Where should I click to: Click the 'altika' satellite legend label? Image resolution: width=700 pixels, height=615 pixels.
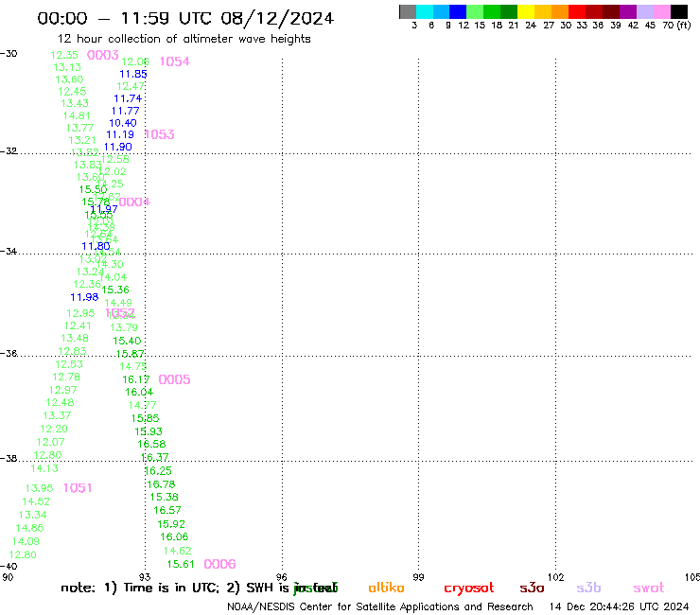point(386,588)
